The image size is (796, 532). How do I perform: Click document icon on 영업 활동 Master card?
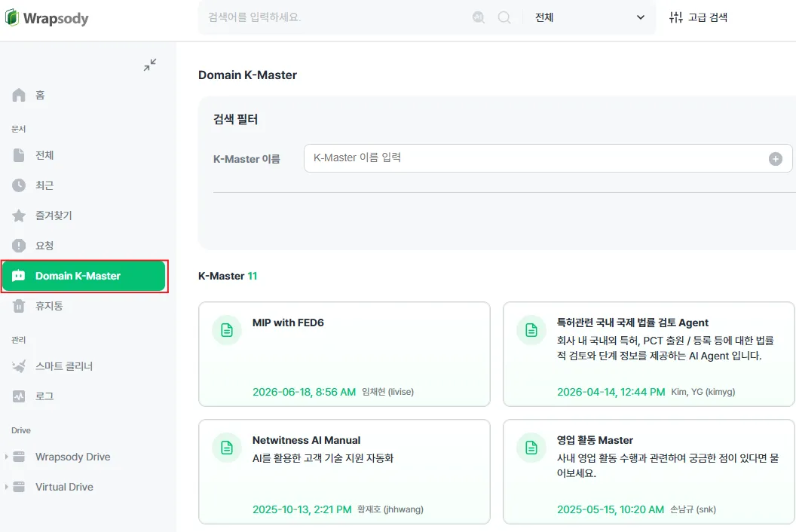click(x=531, y=448)
